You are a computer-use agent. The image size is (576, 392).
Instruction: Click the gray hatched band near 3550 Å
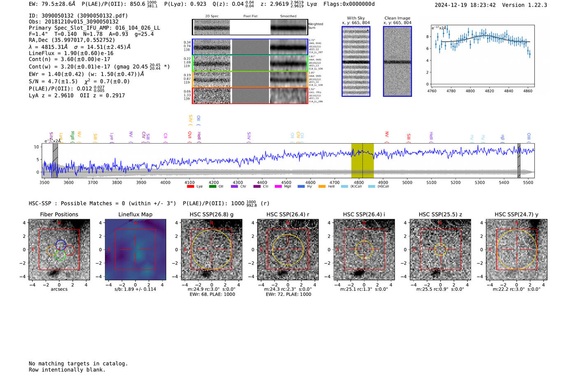point(55,160)
